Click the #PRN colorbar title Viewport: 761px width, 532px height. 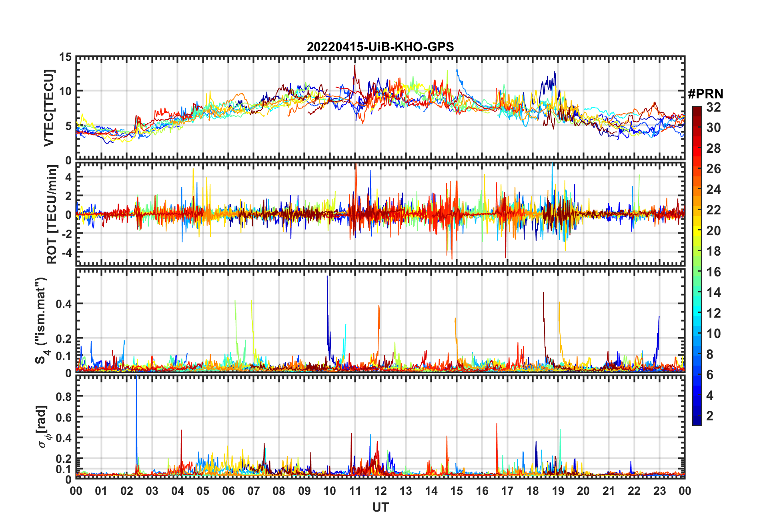705,94
